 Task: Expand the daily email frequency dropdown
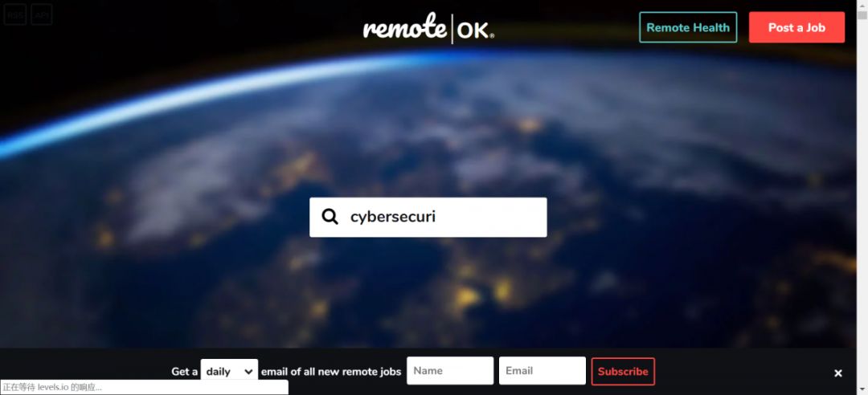click(229, 371)
